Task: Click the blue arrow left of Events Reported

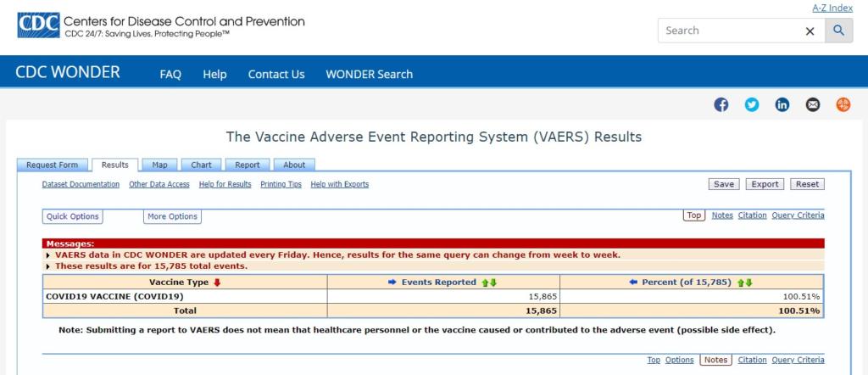Action: [392, 283]
